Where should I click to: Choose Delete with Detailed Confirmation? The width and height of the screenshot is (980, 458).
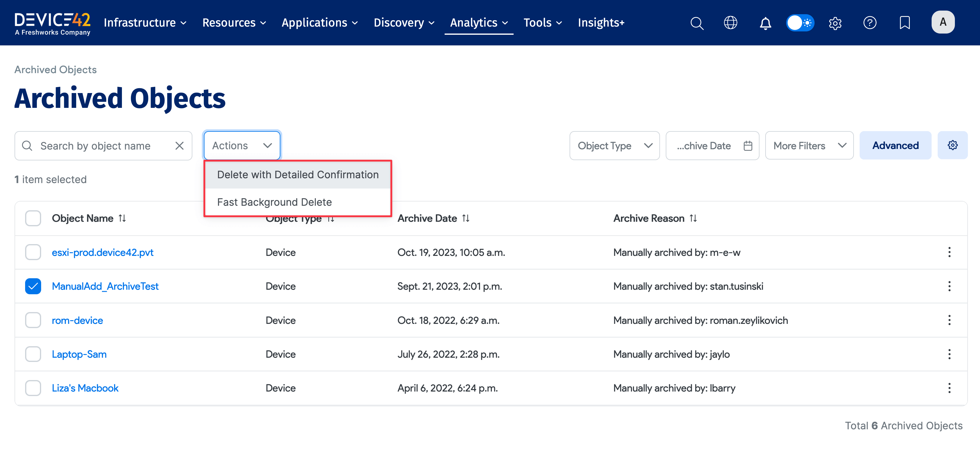coord(298,174)
